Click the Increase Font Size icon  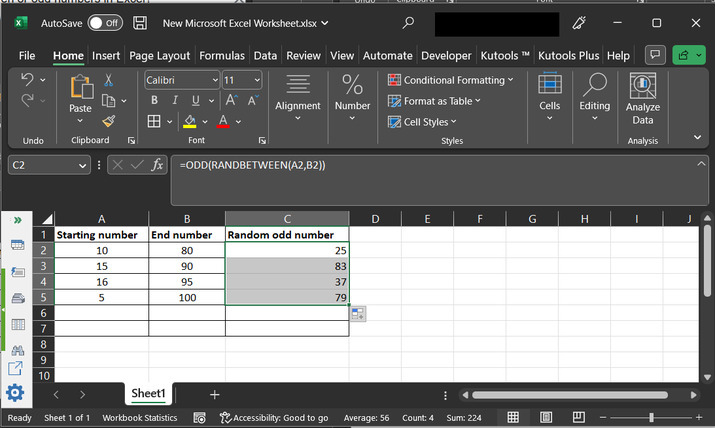click(x=230, y=100)
